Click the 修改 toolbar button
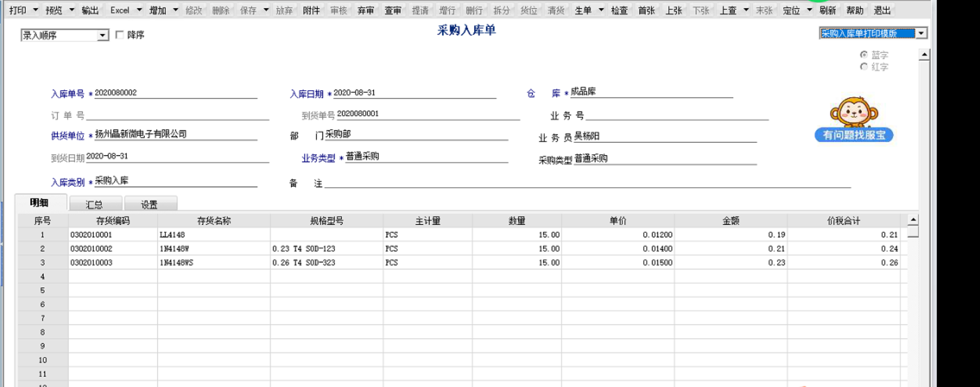This screenshot has height=387, width=980. pyautogui.click(x=194, y=11)
